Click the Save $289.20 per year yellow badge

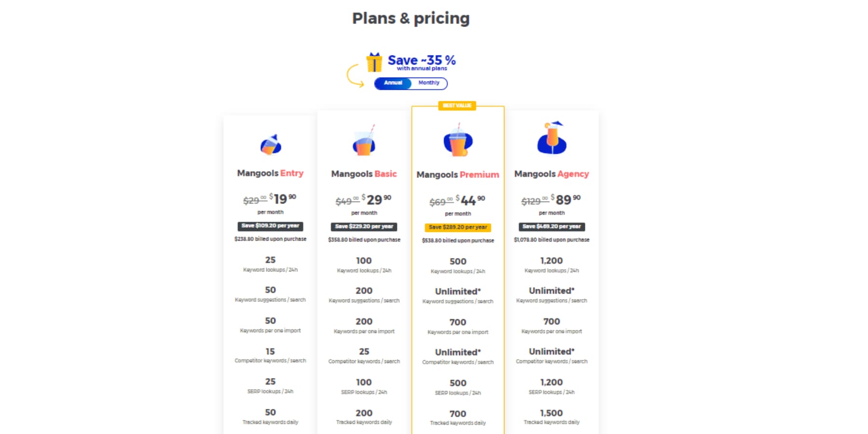pos(457,227)
